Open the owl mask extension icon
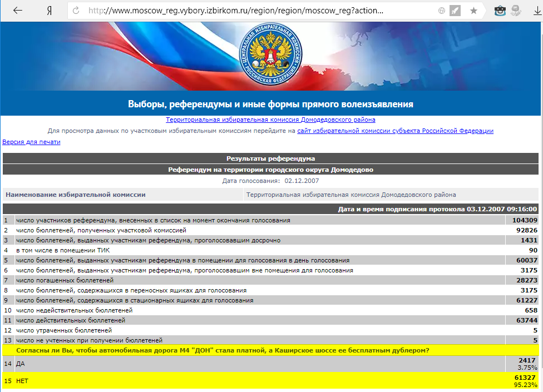 coord(500,11)
